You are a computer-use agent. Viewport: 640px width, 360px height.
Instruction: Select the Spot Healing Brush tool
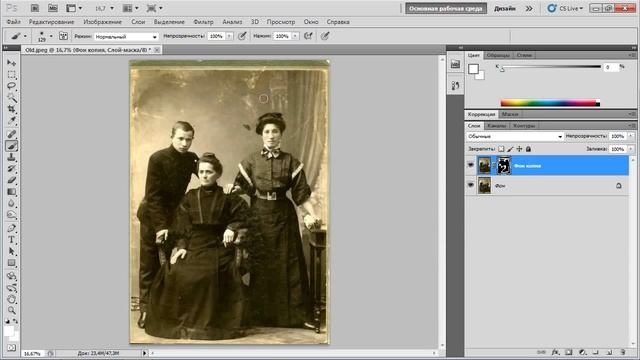coord(11,134)
